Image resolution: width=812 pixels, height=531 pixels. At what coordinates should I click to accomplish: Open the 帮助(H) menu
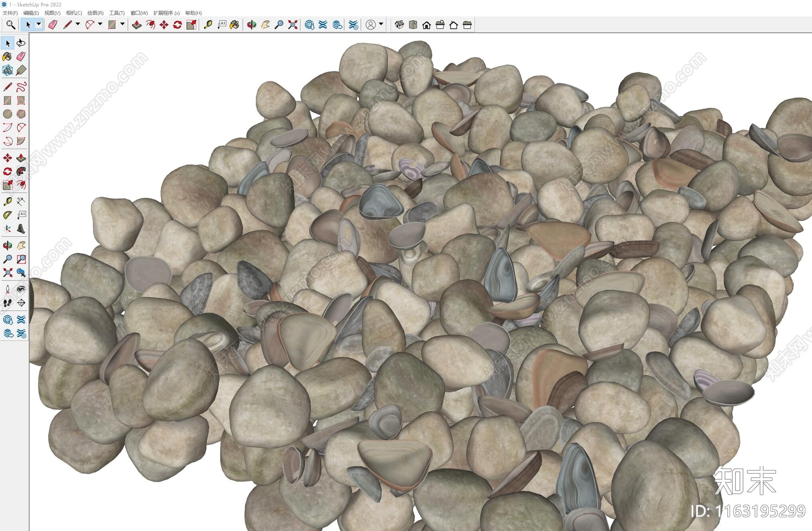tap(193, 13)
